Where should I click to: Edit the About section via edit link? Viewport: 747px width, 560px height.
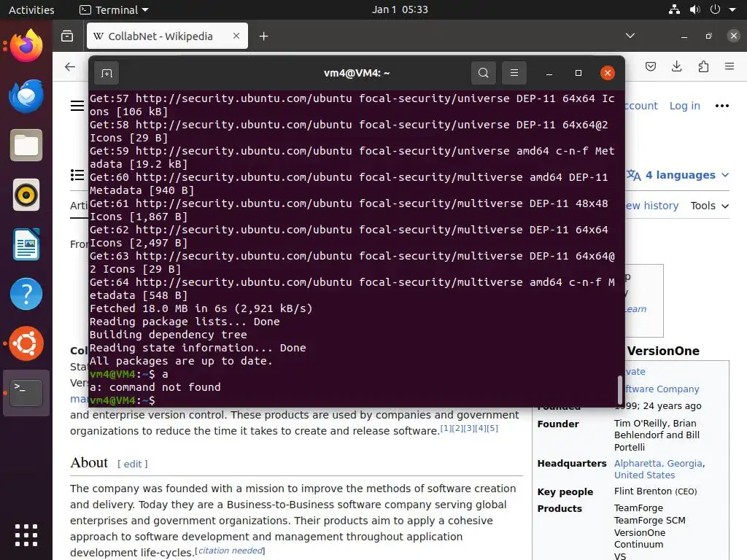[x=133, y=464]
